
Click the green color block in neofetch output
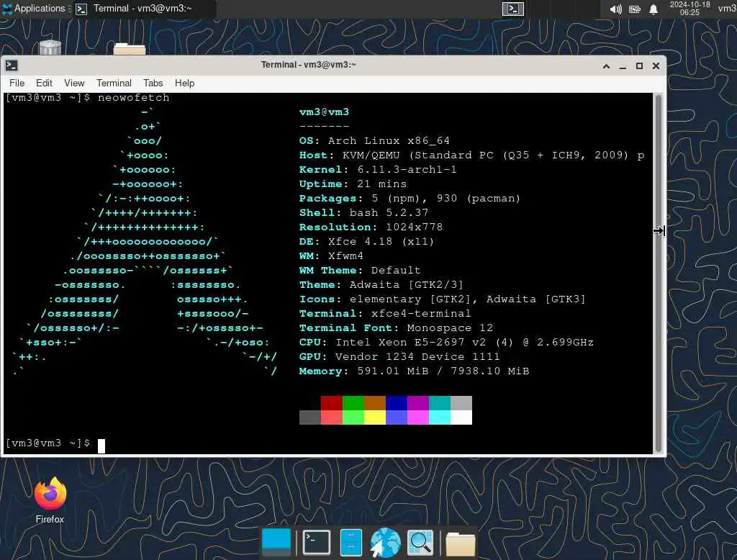coord(353,403)
